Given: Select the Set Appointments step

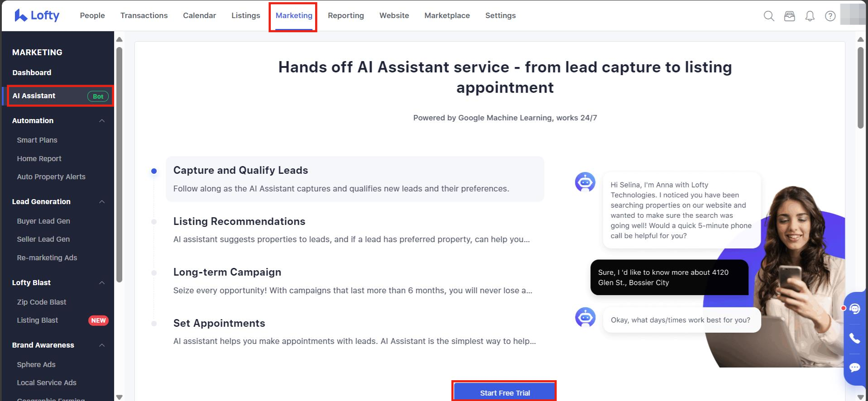Looking at the screenshot, I should coord(355,332).
